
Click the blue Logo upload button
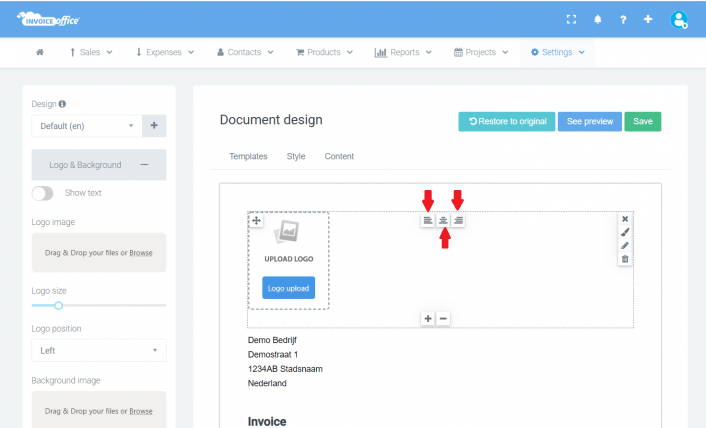(x=288, y=288)
